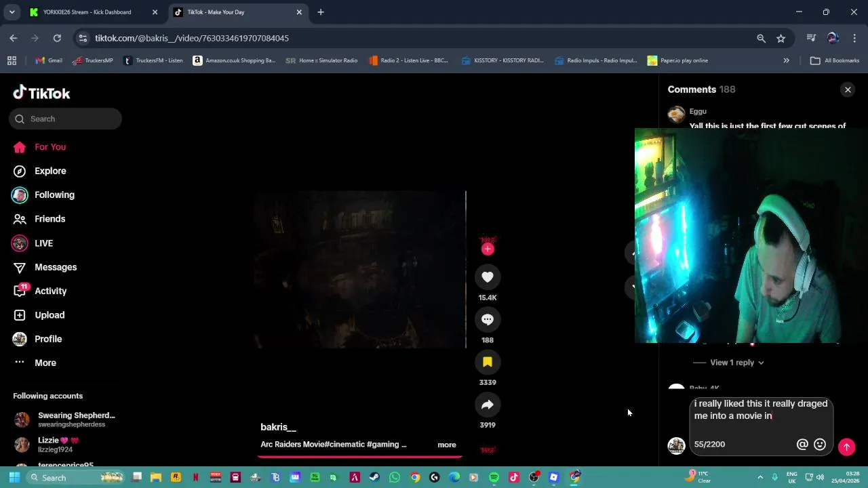Reload the page

point(57,38)
